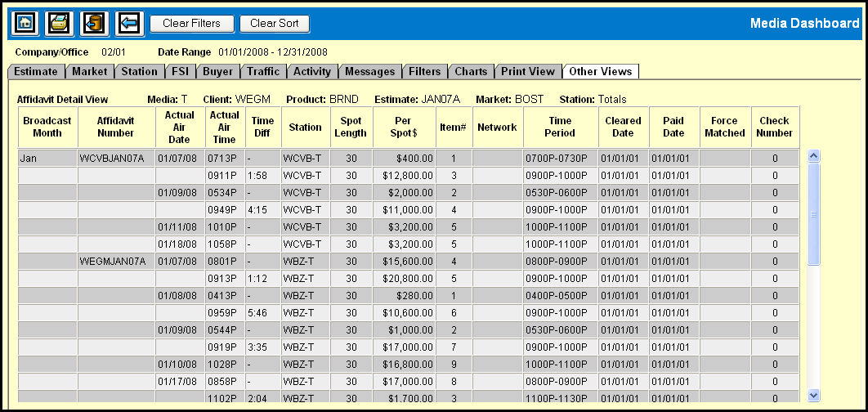Click the Print icon

pos(59,24)
